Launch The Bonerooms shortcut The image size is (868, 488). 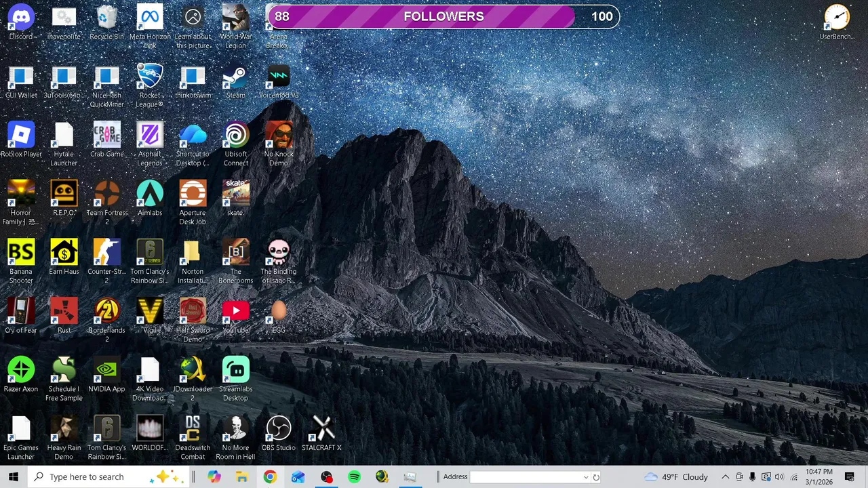[x=235, y=262]
